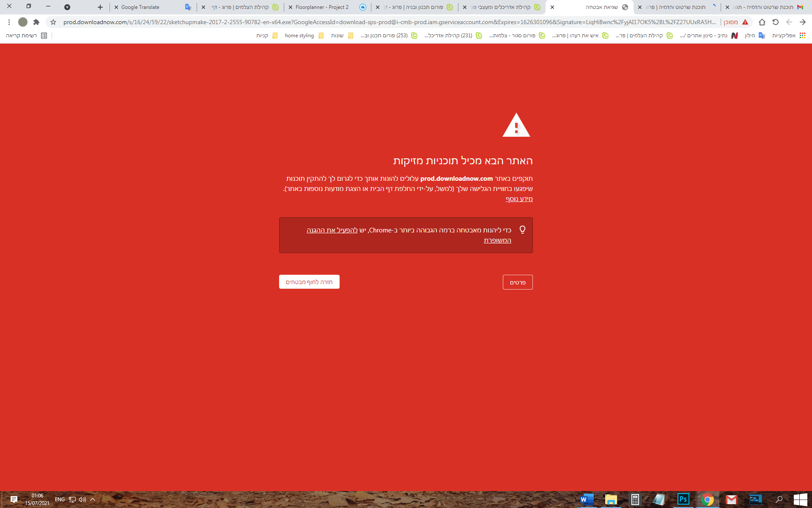Open the home page via the house icon

(762, 22)
